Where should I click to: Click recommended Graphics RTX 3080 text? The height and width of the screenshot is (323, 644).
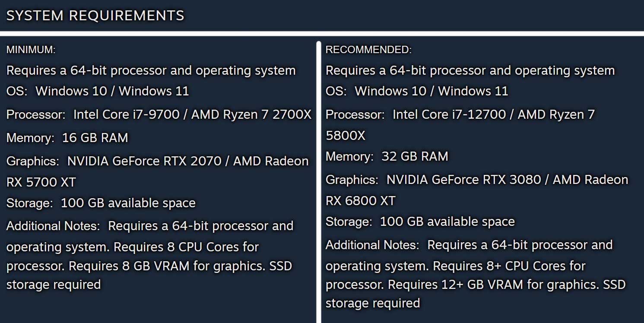476,180
